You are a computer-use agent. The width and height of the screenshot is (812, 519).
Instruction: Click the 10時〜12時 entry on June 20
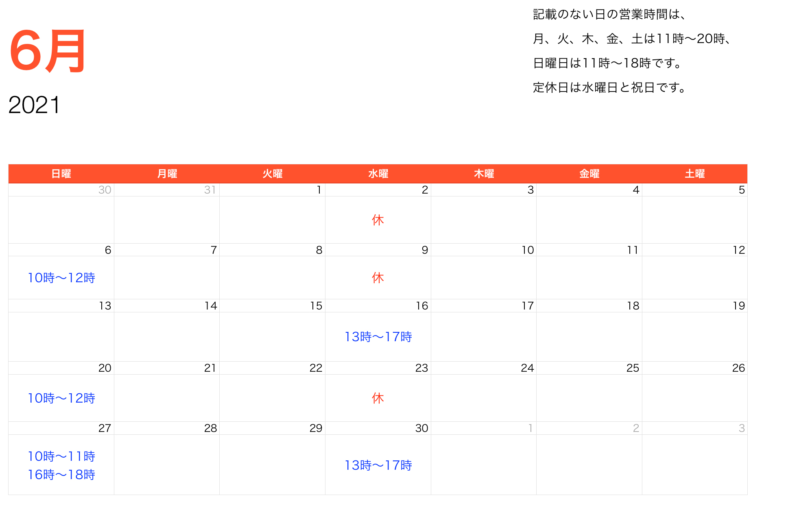point(61,399)
